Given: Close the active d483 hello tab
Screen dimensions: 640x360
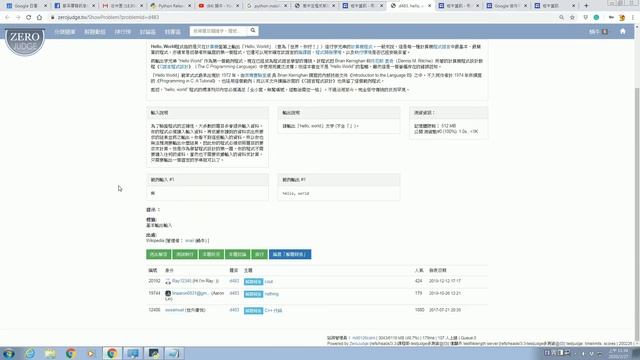Looking at the screenshot, I should coord(429,6).
